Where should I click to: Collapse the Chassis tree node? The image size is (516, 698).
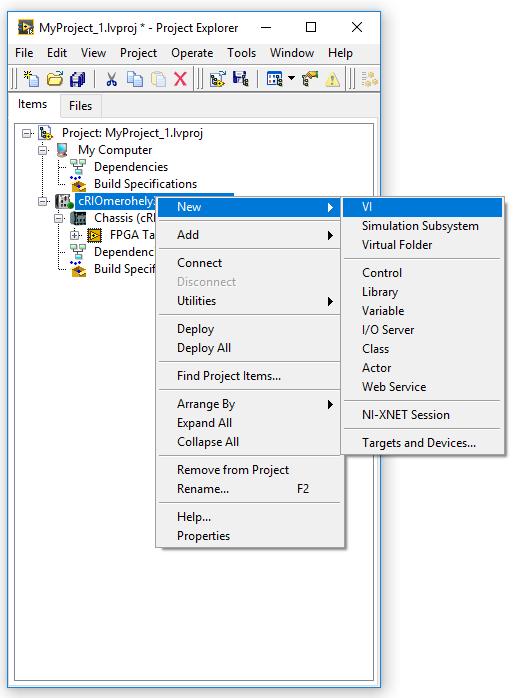click(x=59, y=218)
